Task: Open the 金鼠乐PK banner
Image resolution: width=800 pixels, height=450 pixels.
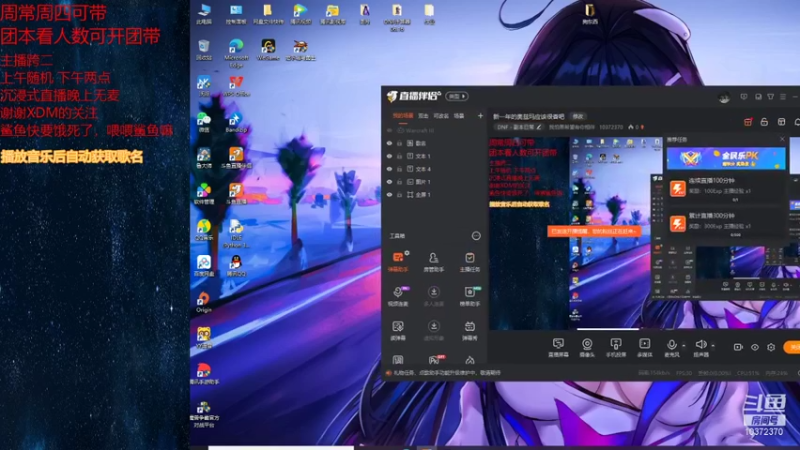Action: pyautogui.click(x=726, y=158)
